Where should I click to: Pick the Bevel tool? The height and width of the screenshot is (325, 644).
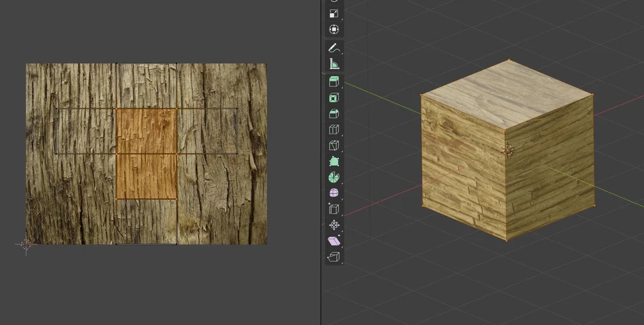334,114
